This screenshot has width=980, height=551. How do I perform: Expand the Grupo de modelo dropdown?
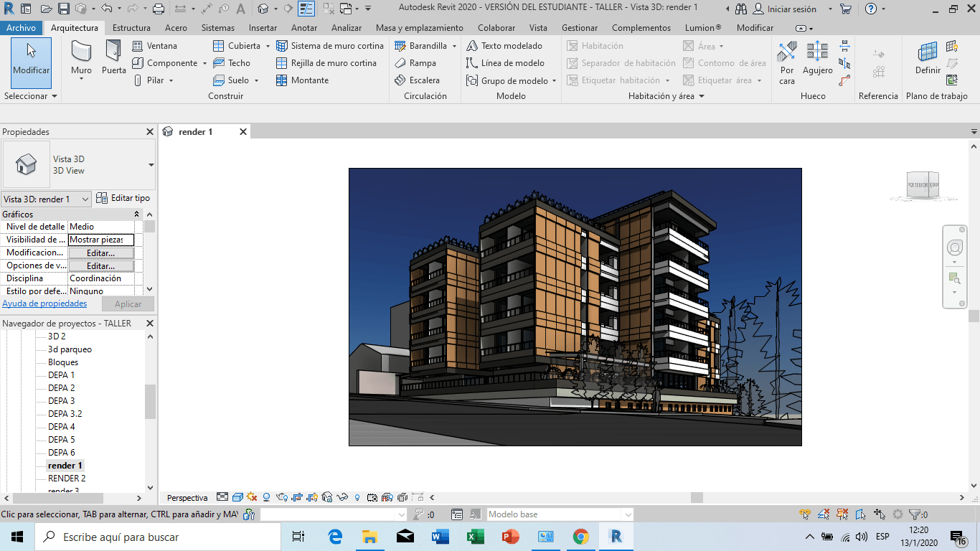tap(555, 81)
